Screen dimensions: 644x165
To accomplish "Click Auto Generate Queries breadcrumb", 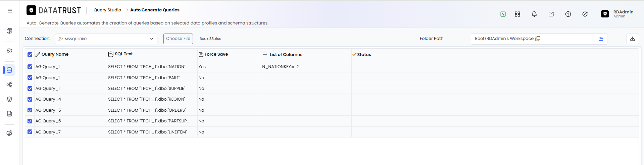I will [155, 10].
